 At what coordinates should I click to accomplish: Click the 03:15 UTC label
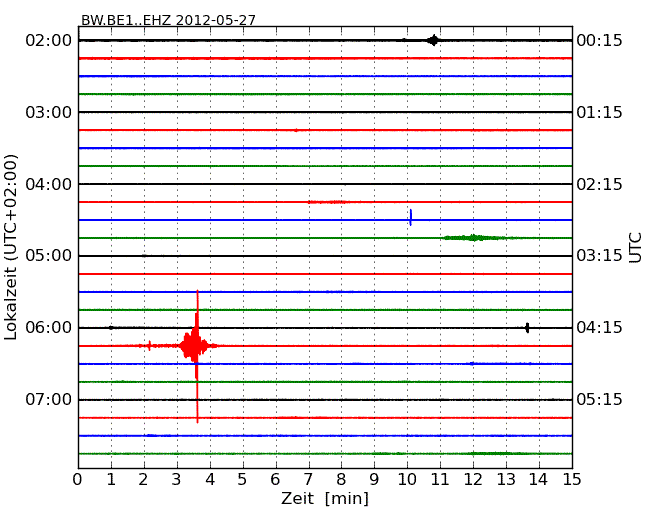point(599,255)
